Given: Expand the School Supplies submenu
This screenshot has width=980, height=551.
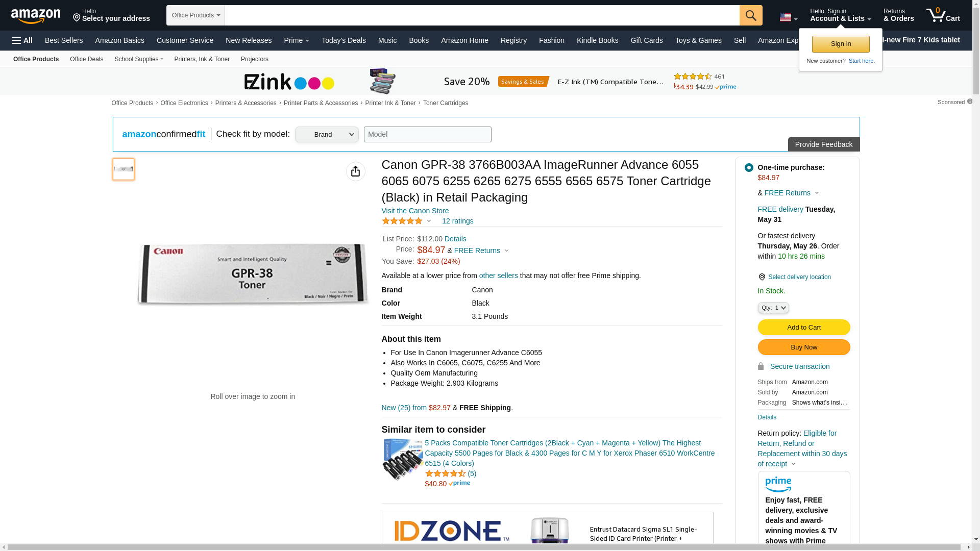Looking at the screenshot, I should pos(139,59).
